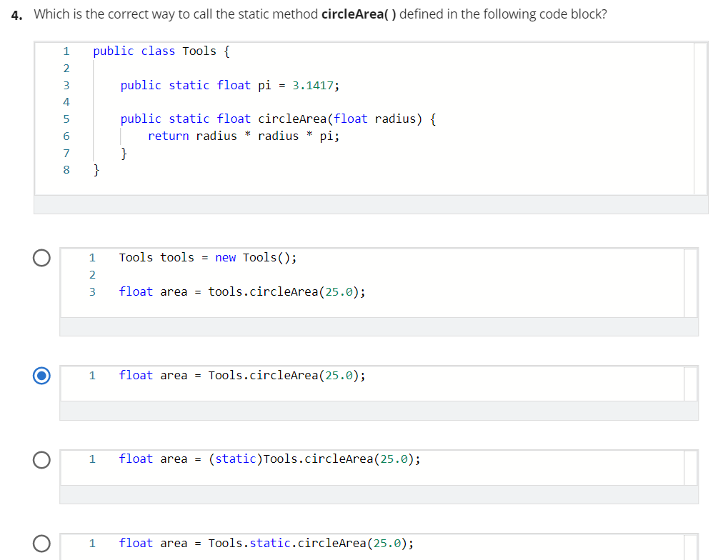Viewport: 728px width, 560px height.
Task: Click line number 2 in the first answer gutter
Action: click(x=92, y=275)
